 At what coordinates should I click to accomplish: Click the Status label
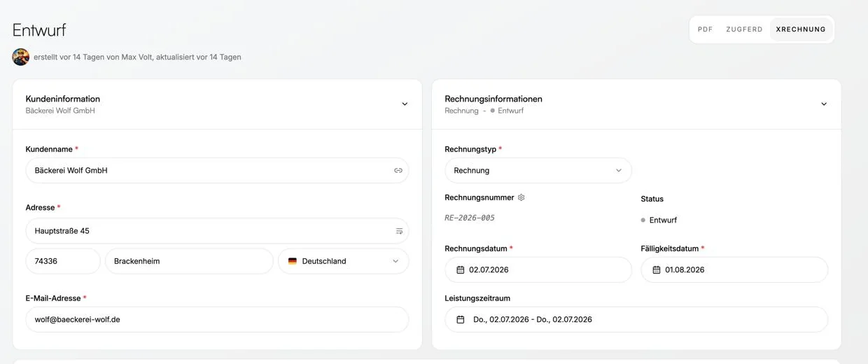652,199
